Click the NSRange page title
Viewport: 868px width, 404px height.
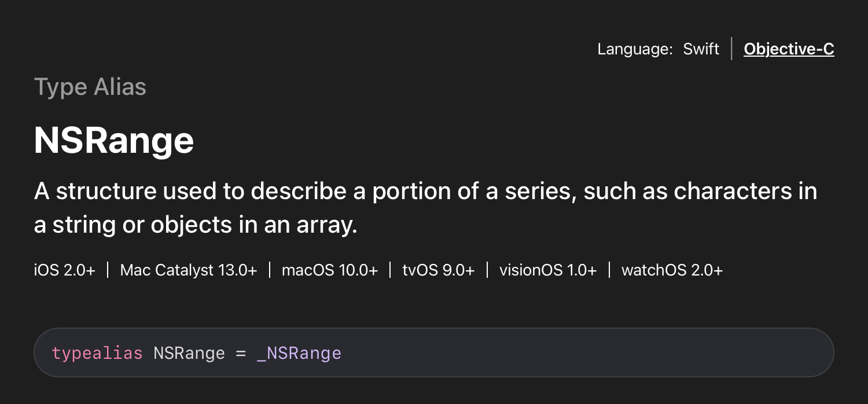coord(114,141)
